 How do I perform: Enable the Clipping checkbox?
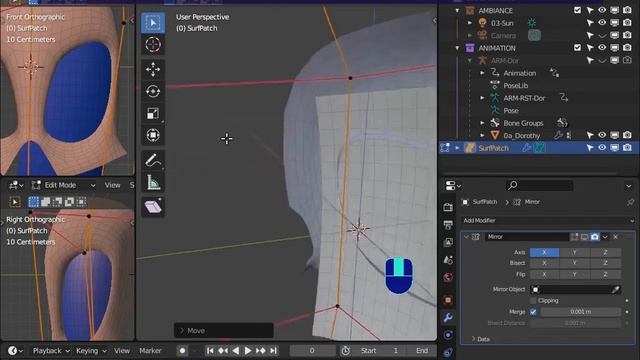click(533, 300)
